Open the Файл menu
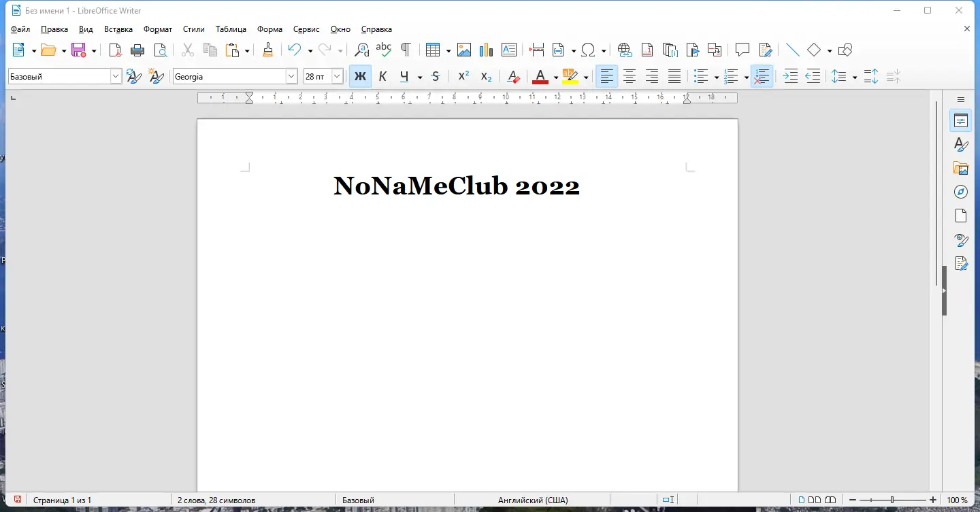Screen dimensions: 980x512 coord(20,29)
